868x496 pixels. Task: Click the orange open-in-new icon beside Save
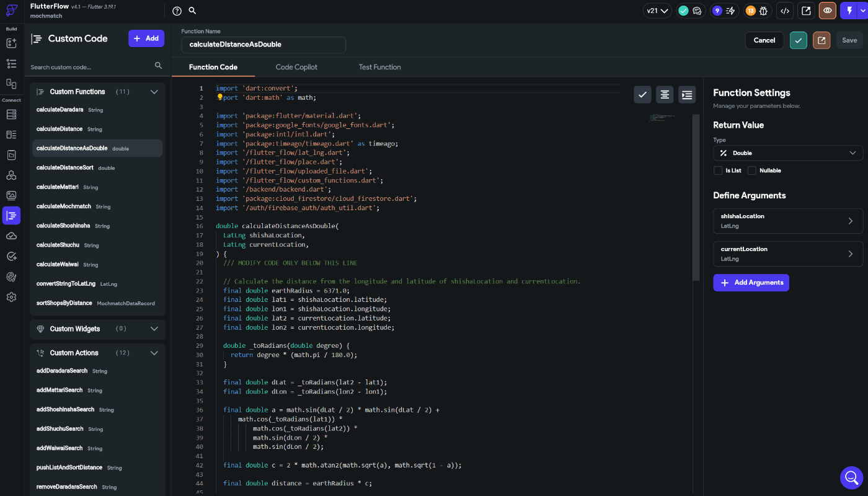point(821,40)
